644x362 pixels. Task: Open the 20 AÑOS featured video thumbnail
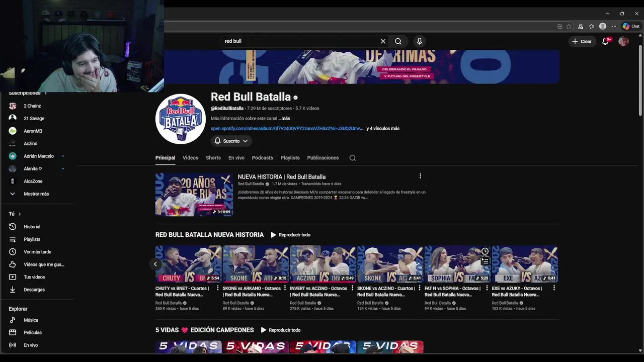coord(194,195)
